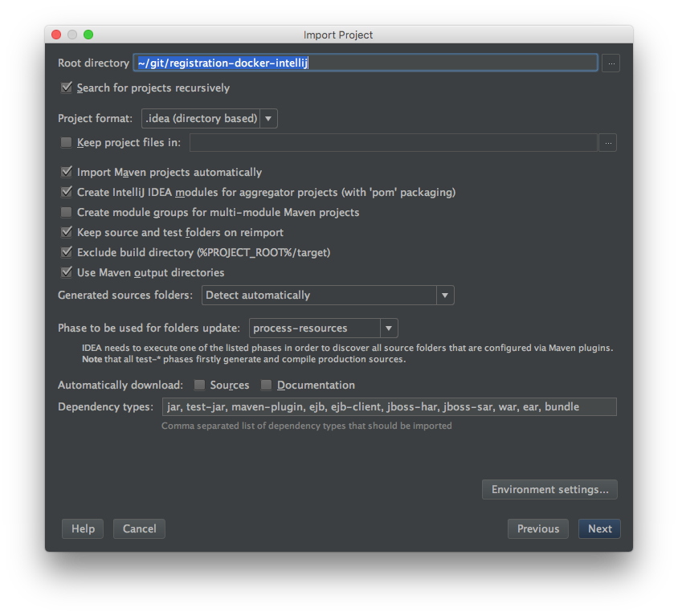Viewport: 678px width, 616px height.
Task: Enable automatic download of Documentation
Action: coord(267,385)
